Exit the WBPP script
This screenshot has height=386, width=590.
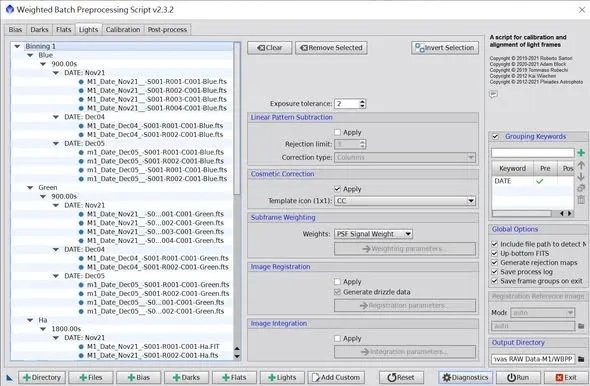tap(566, 377)
